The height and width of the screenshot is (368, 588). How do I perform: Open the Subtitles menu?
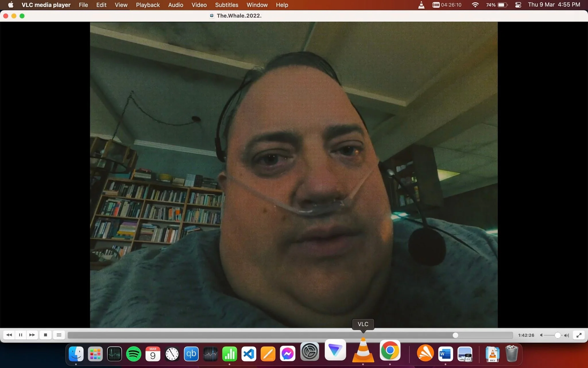pyautogui.click(x=227, y=5)
